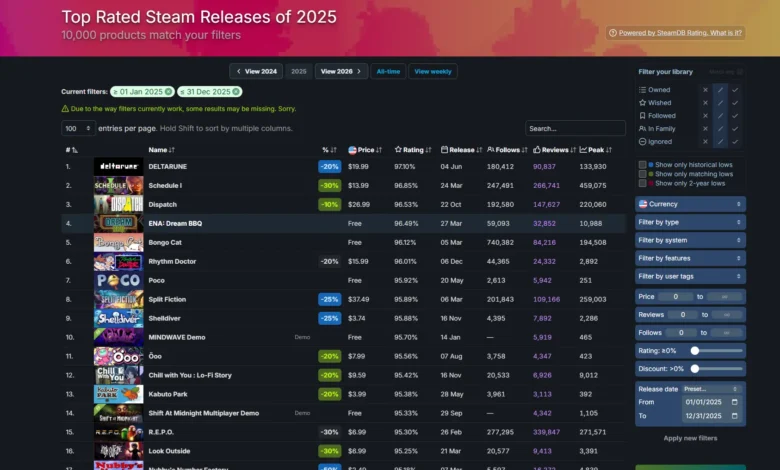Open Kabuto Park game thumbnail
Image resolution: width=780 pixels, height=470 pixels.
pyautogui.click(x=118, y=394)
